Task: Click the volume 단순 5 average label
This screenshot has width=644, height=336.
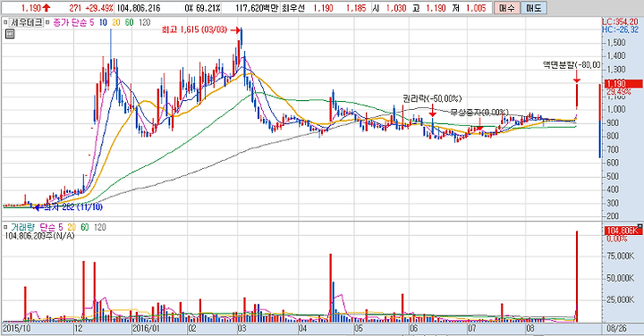Action: pos(51,227)
